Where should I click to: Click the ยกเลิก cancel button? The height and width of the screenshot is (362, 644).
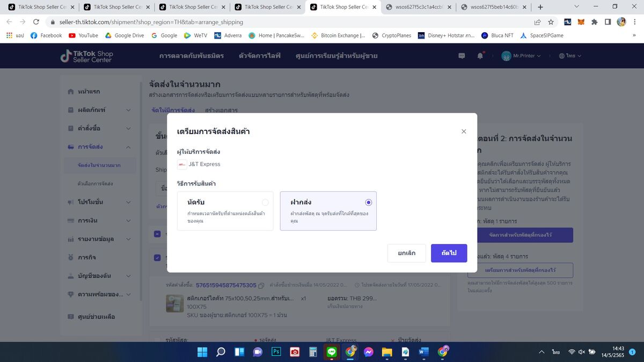click(x=407, y=253)
